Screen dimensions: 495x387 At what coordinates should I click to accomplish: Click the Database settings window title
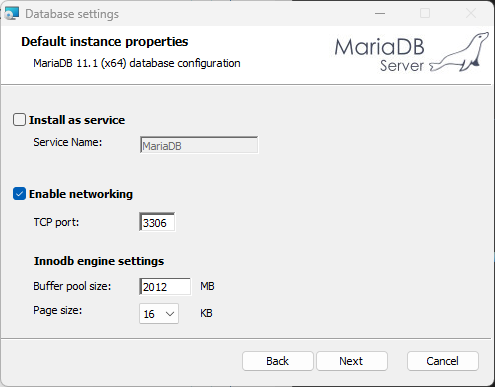point(72,14)
